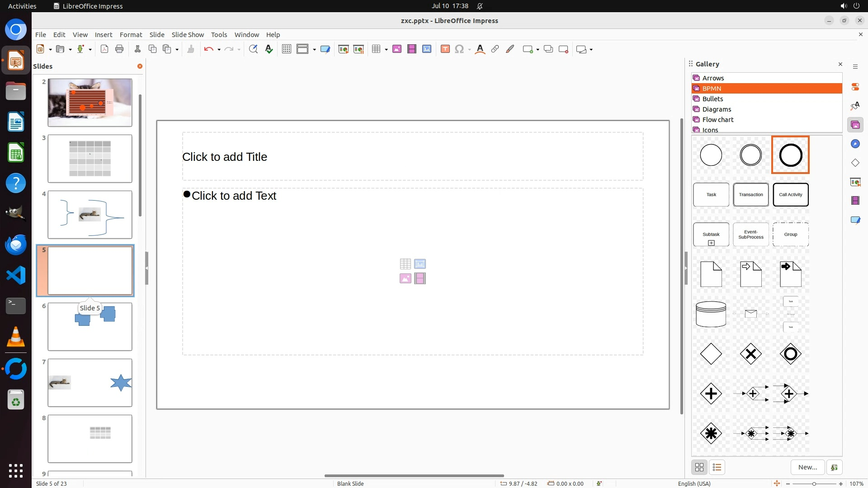Open the Slide Show menu
The height and width of the screenshot is (488, 868).
(188, 34)
